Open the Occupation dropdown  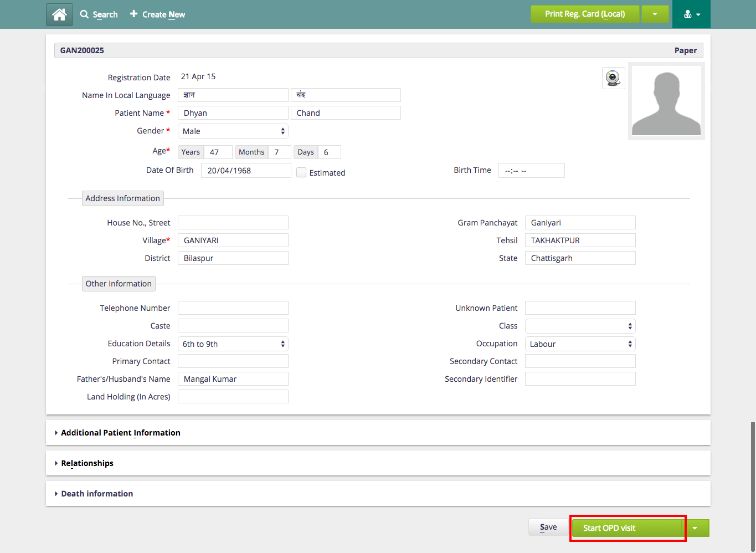click(580, 344)
